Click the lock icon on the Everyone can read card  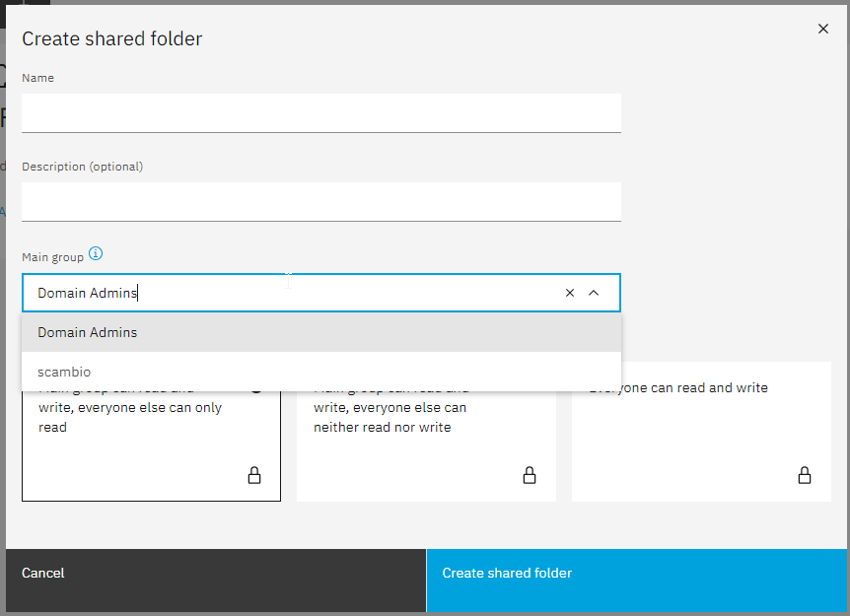(805, 475)
